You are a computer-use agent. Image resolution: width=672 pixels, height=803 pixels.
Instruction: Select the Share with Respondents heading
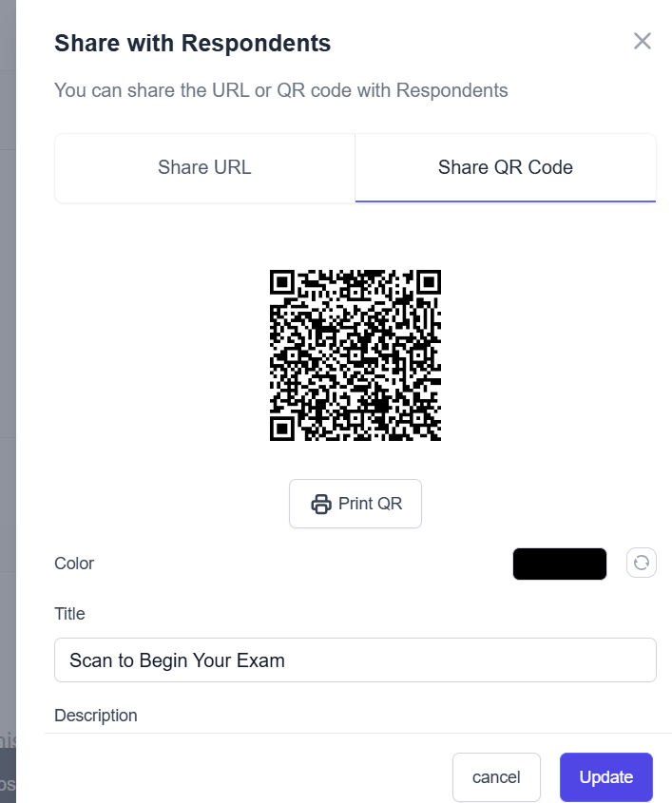pos(193,43)
